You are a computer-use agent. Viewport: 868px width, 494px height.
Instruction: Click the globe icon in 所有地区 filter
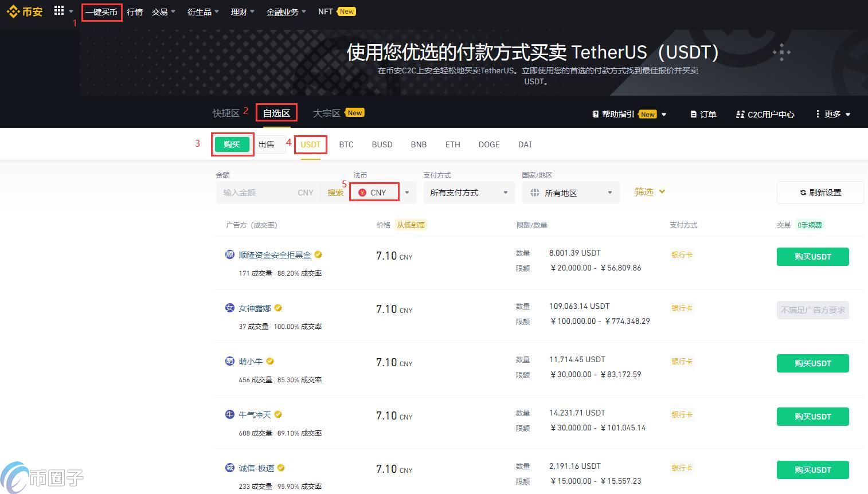click(x=533, y=193)
